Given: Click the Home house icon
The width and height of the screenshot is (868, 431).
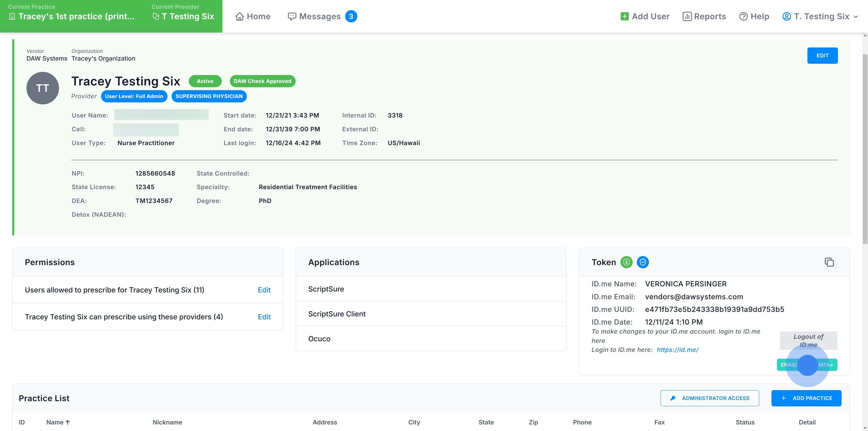Looking at the screenshot, I should (240, 16).
